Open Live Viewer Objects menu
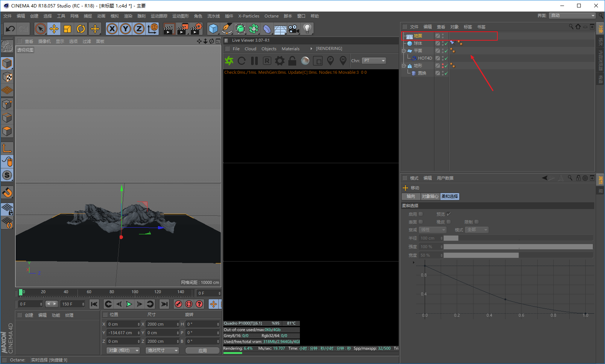The image size is (605, 364). click(269, 49)
